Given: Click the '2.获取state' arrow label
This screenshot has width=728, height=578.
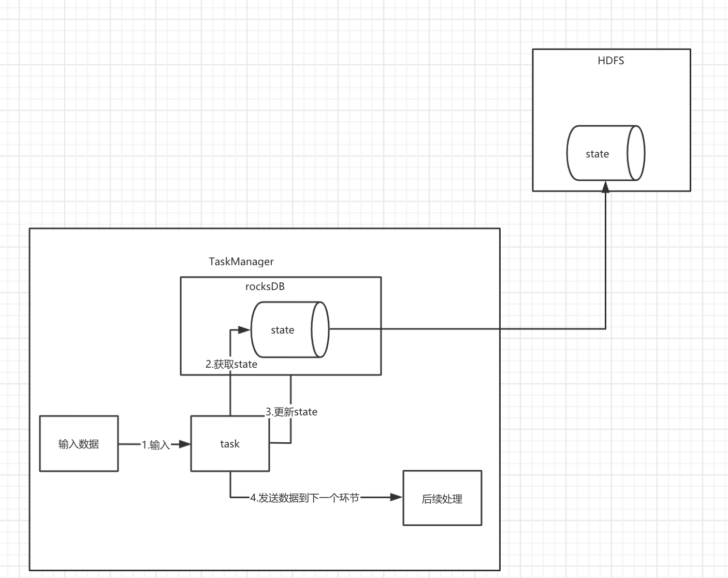Looking at the screenshot, I should coord(231,364).
